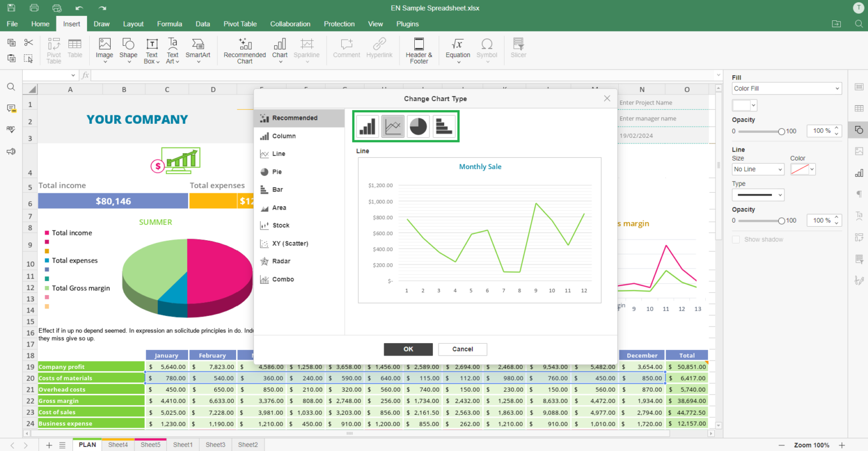Select the pie chart recommended thumbnail
The height and width of the screenshot is (451, 868).
pos(418,126)
